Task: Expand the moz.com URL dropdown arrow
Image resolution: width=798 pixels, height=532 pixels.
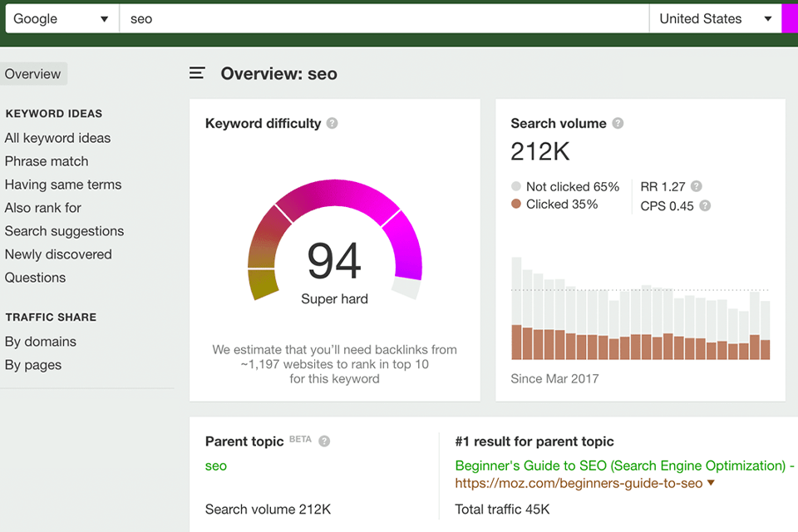Action: (712, 483)
